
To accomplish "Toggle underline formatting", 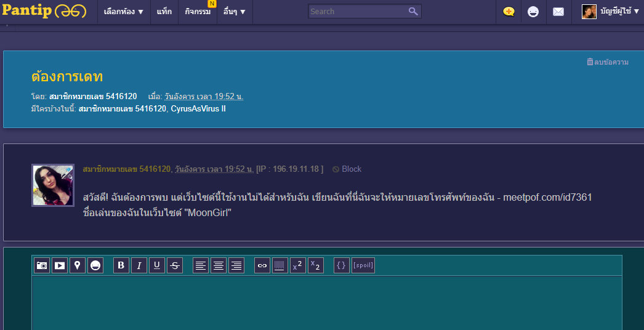I will (157, 265).
